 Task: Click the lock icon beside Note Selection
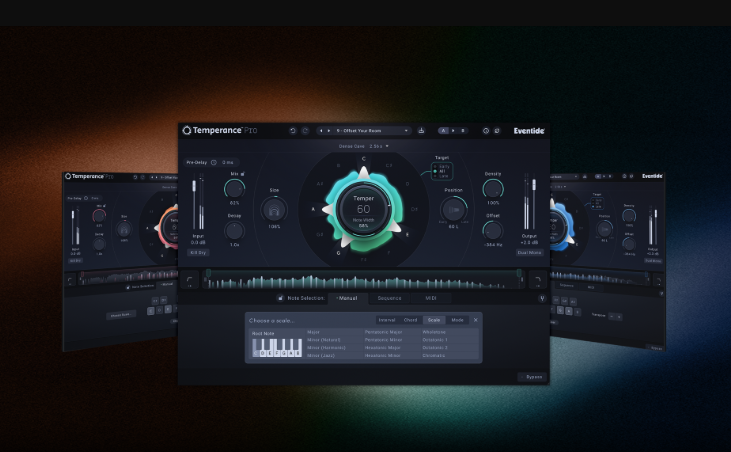tap(280, 298)
